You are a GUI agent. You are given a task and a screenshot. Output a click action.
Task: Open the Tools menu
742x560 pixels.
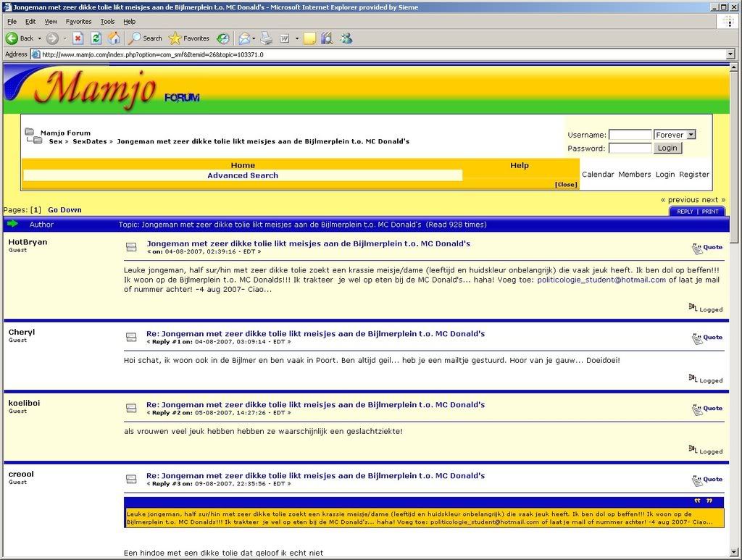click(x=107, y=21)
